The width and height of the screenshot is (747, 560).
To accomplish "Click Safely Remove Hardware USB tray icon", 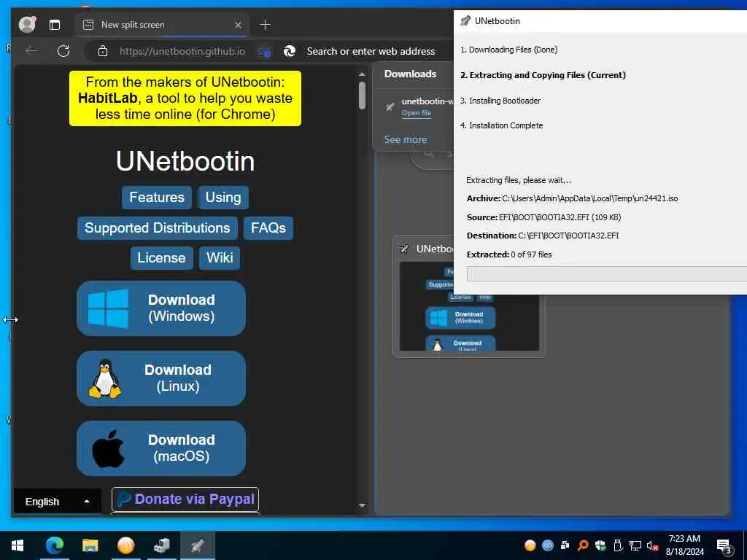I will (x=617, y=545).
